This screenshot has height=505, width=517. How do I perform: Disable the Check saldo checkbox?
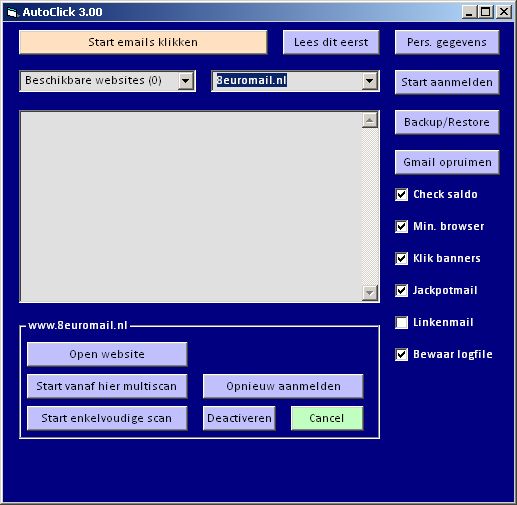coord(401,194)
